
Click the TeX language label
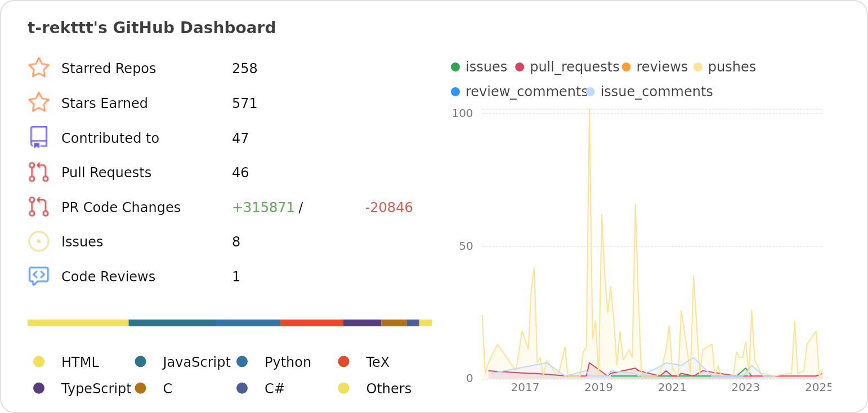point(378,362)
